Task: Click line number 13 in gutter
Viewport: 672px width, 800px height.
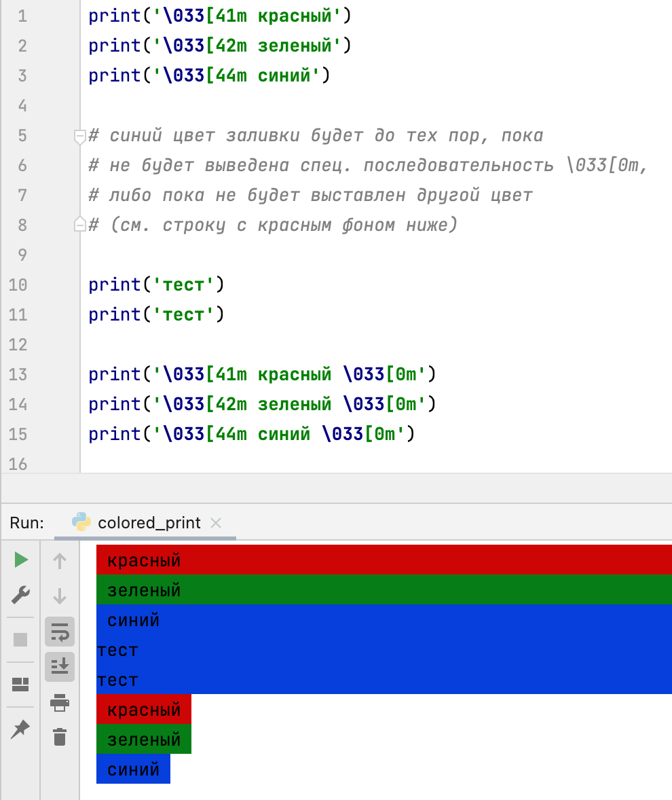Action: pos(18,374)
